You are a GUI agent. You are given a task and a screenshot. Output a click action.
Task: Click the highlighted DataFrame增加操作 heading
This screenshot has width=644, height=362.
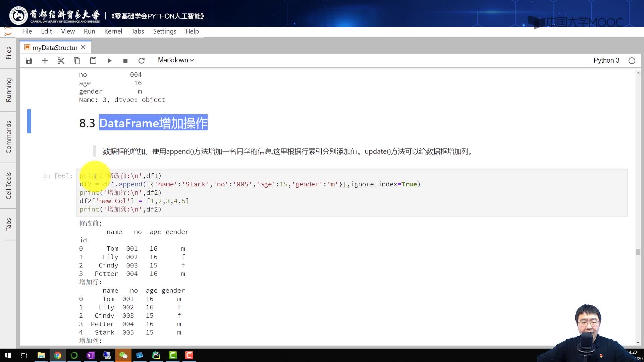coord(153,123)
